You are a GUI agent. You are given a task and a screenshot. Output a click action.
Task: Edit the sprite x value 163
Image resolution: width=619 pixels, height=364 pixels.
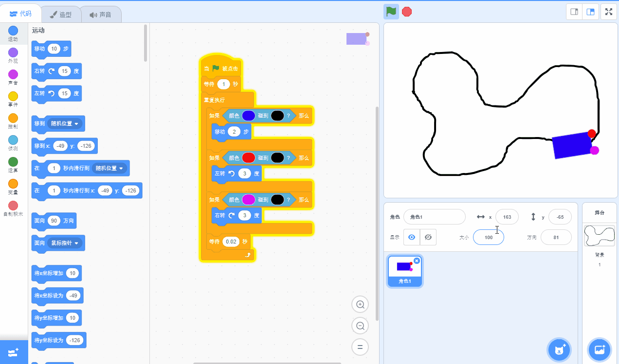click(507, 217)
